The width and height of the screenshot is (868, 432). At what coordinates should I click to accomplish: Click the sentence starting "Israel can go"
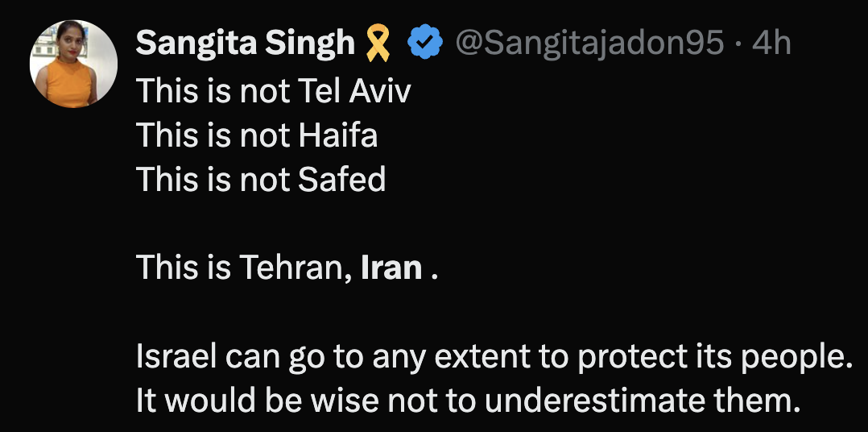coord(494,356)
